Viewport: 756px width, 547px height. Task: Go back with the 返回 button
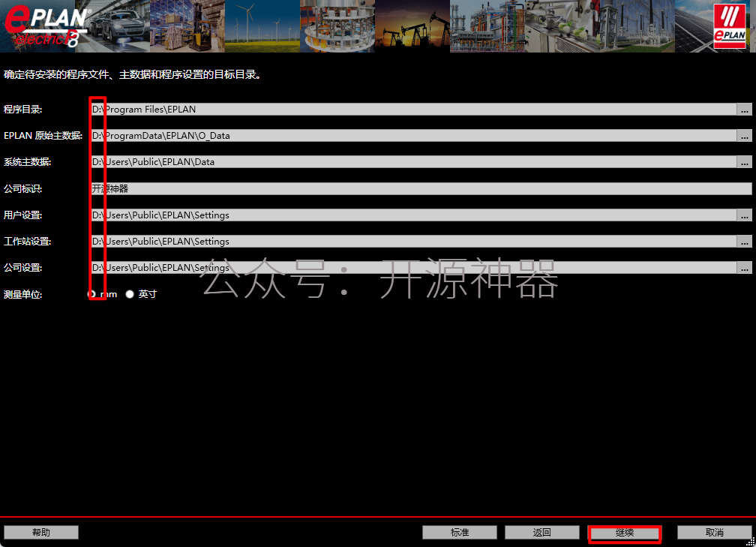[542, 532]
